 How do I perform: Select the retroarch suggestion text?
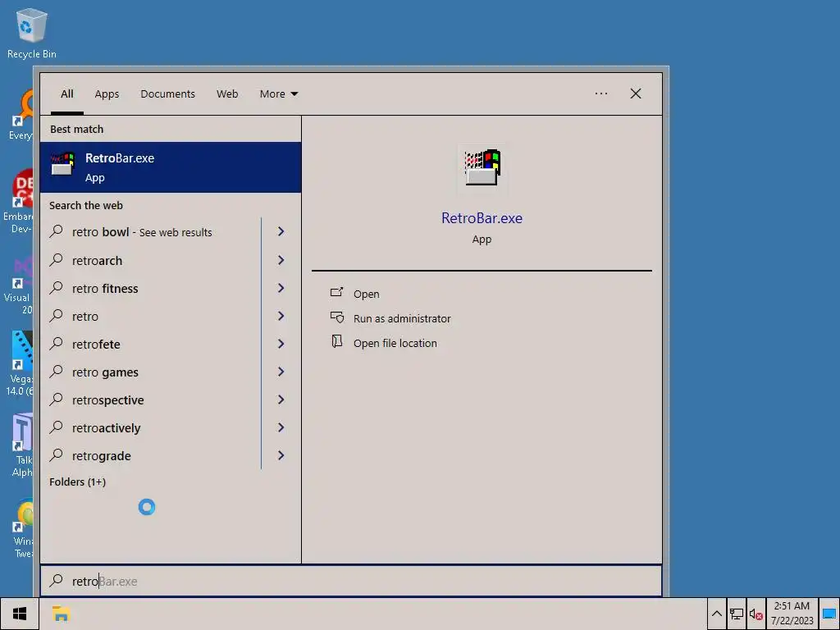click(97, 260)
